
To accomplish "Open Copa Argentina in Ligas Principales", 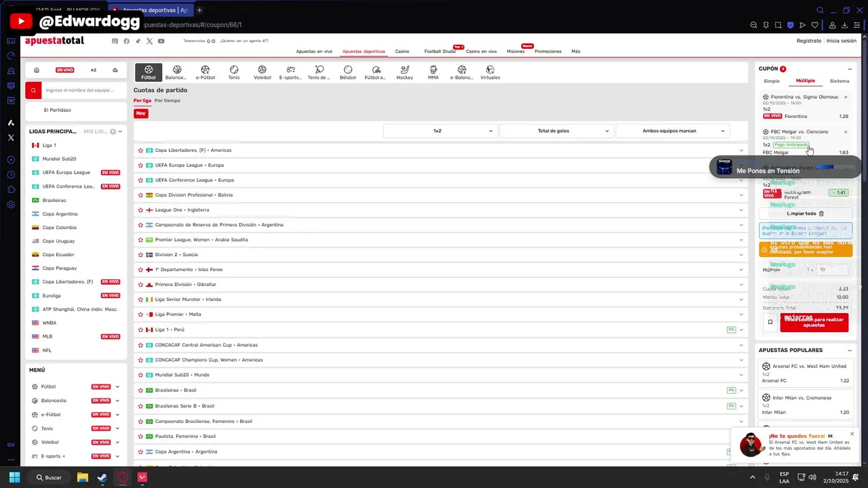I will point(60,214).
